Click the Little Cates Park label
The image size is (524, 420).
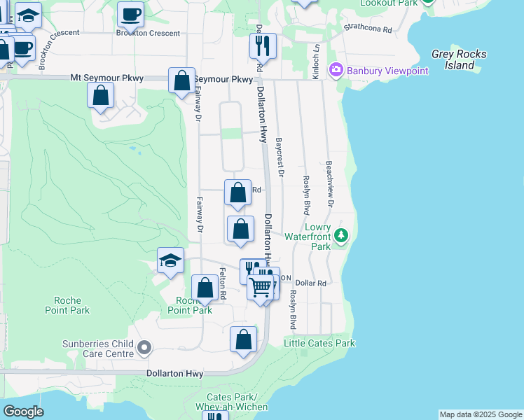(319, 343)
